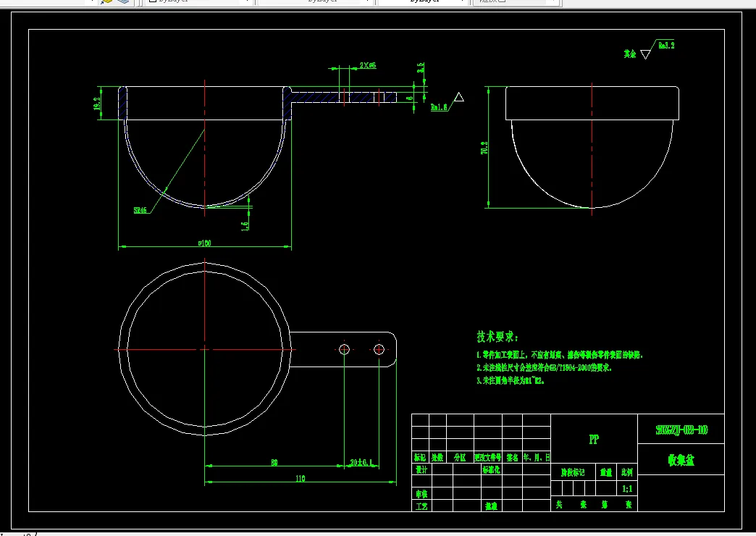This screenshot has height=536, width=756.
Task: Click the 标记 cell in revision table
Action: click(x=420, y=457)
